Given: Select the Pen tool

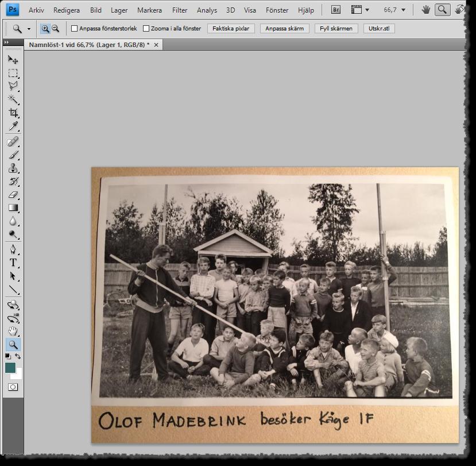Looking at the screenshot, I should pyautogui.click(x=13, y=249).
